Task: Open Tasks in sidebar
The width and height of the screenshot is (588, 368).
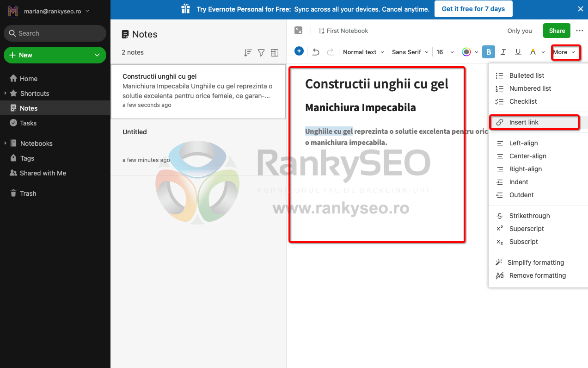Action: click(x=28, y=123)
